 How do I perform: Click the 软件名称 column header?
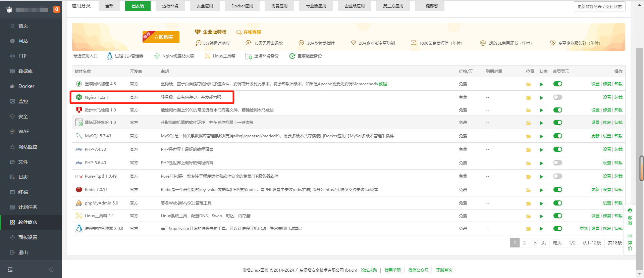tap(83, 72)
